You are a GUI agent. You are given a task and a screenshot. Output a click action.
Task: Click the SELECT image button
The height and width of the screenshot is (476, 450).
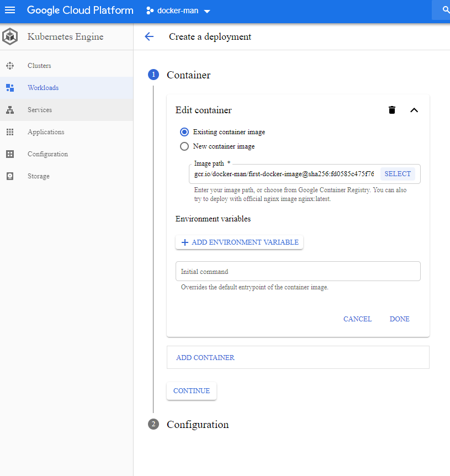coord(398,174)
